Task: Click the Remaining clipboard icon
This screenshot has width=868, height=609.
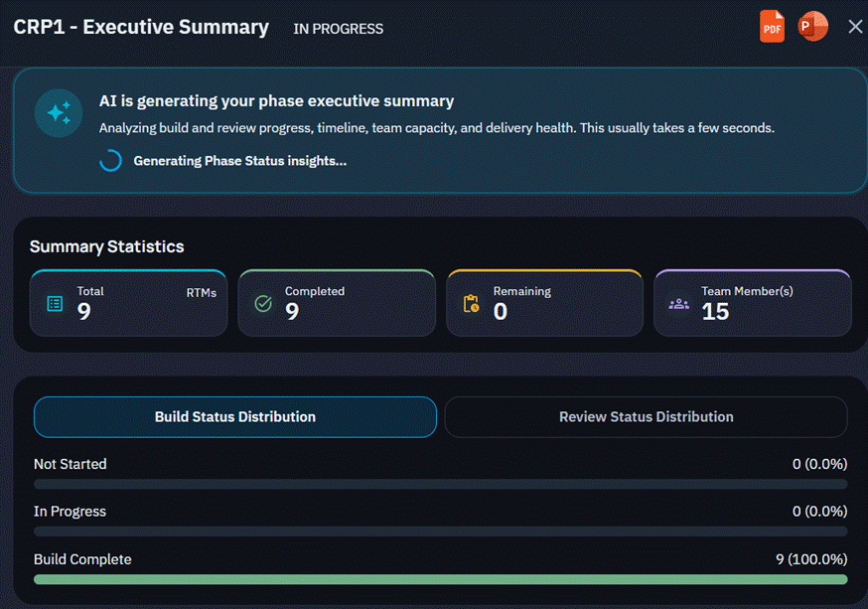Action: [x=471, y=303]
